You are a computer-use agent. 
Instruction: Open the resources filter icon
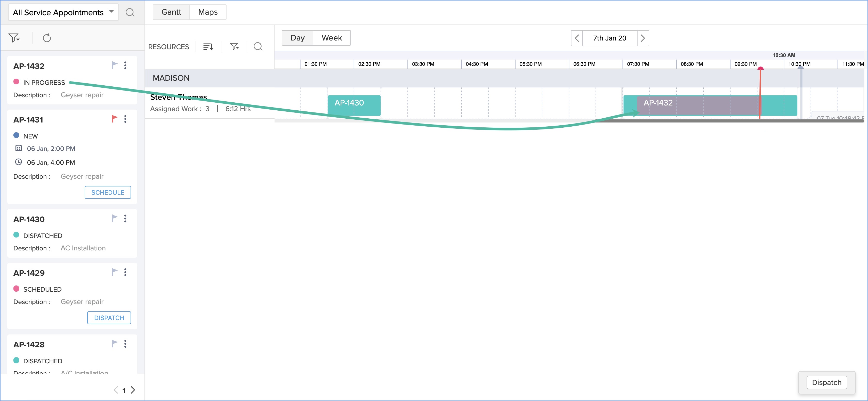(234, 47)
